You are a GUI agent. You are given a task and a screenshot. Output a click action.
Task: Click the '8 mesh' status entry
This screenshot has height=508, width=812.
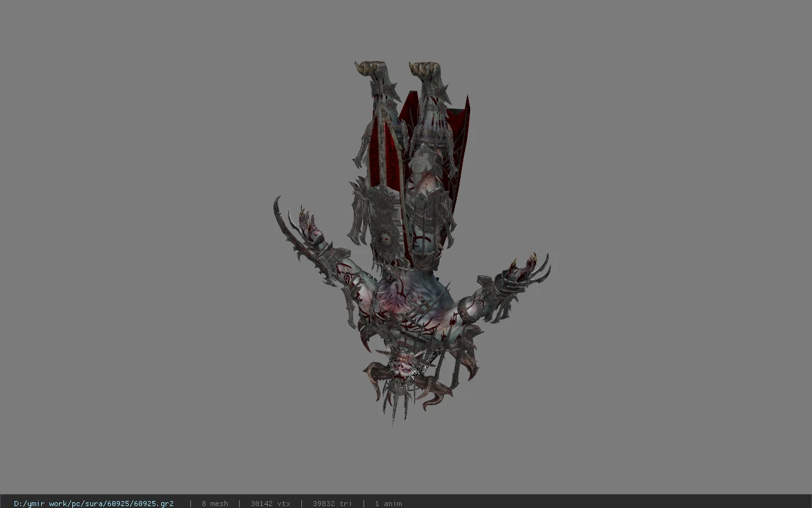click(x=214, y=504)
